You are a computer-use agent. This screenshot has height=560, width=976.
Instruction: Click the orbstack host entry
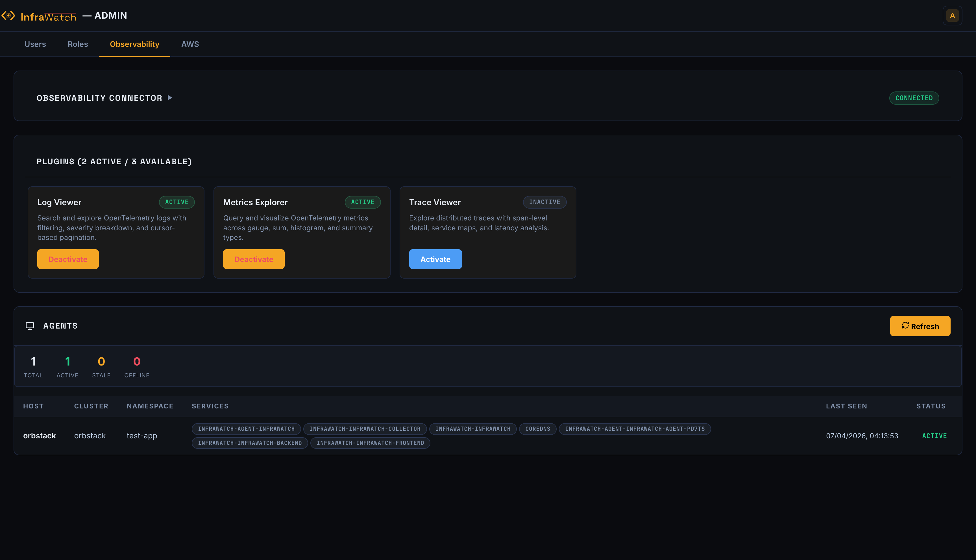pos(39,436)
